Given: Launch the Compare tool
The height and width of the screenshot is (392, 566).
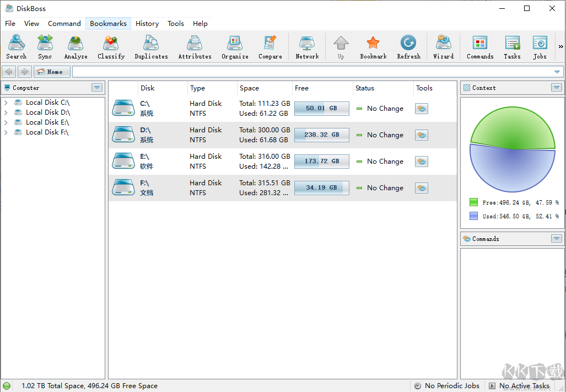Looking at the screenshot, I should 270,47.
